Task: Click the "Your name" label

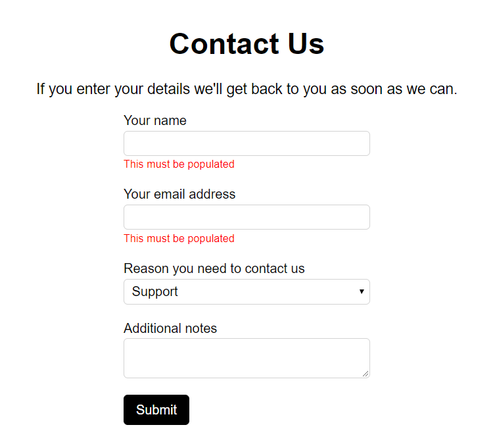Action: (155, 120)
